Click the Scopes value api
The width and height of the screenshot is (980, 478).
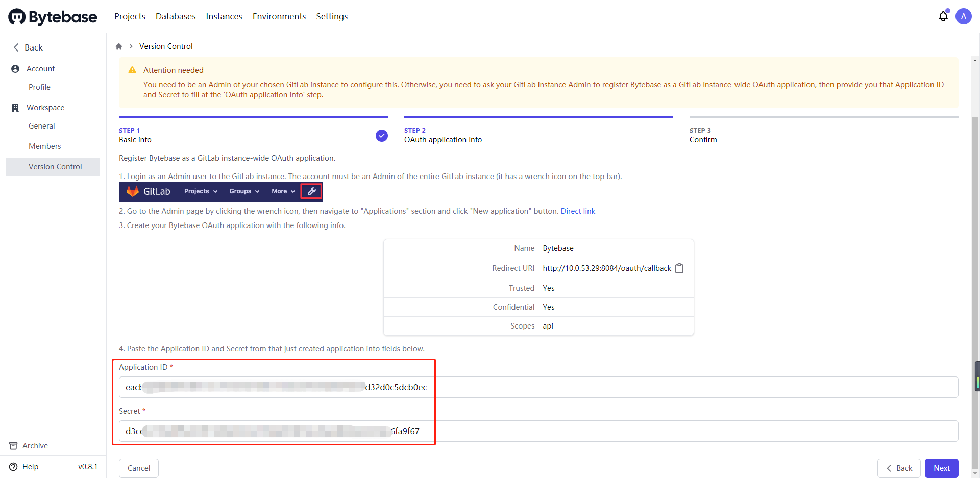[x=548, y=326]
